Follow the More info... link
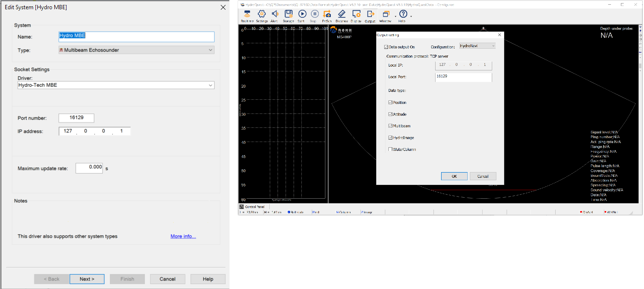644x289 pixels. 183,236
